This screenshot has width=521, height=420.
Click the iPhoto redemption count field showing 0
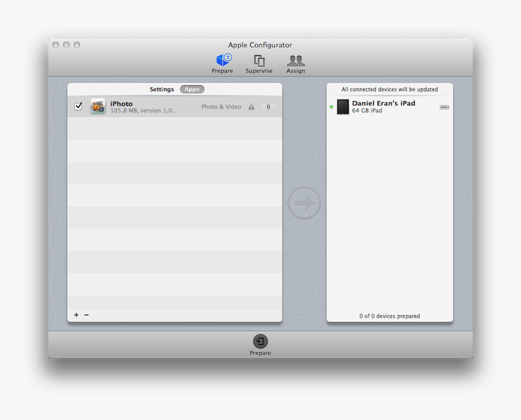point(268,107)
